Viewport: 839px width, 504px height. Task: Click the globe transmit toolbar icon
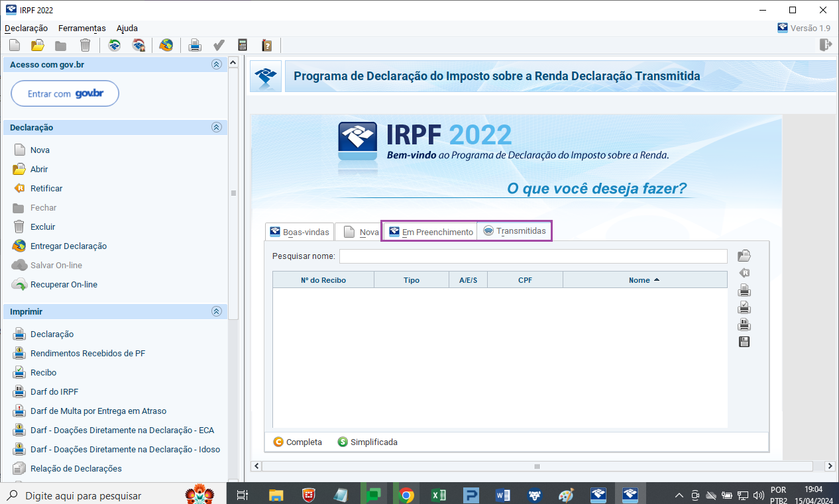coord(166,45)
